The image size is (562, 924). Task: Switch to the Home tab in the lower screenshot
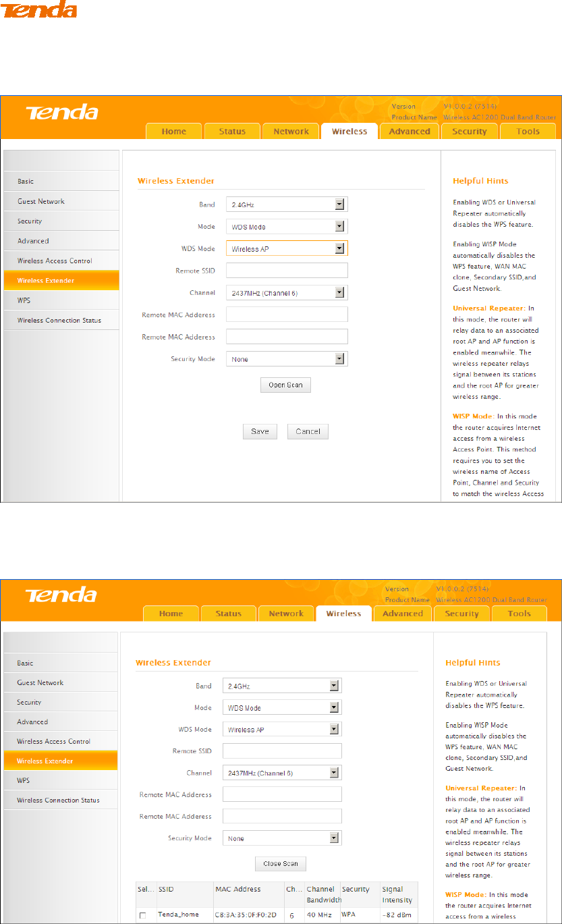click(x=171, y=614)
